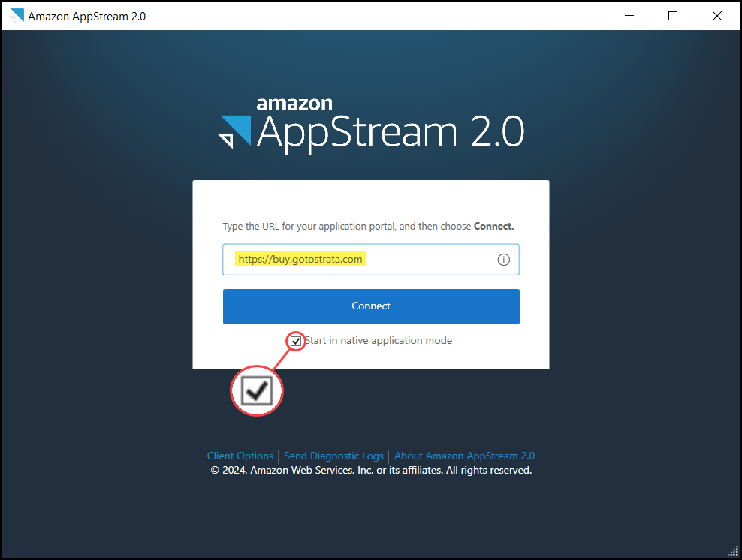Click the Amazon AppStream 2.0 title bar text
Screen dimensions: 742x560
coord(85,15)
